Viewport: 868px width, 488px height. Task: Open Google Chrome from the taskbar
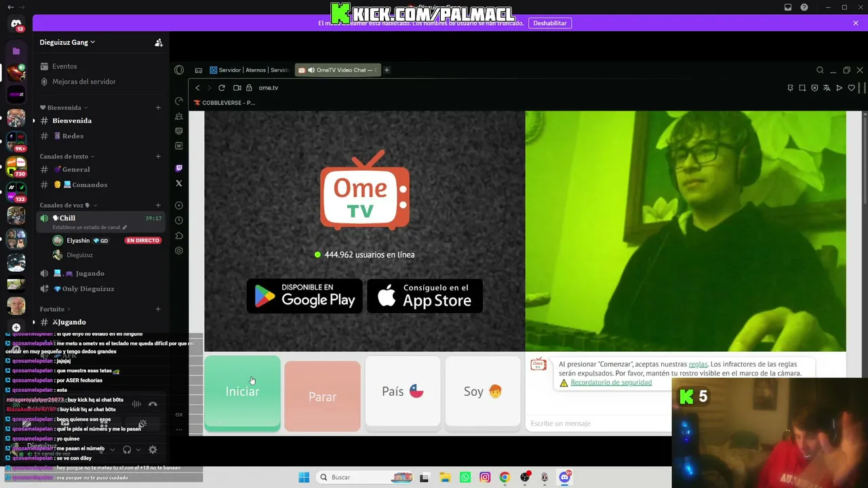(x=505, y=477)
